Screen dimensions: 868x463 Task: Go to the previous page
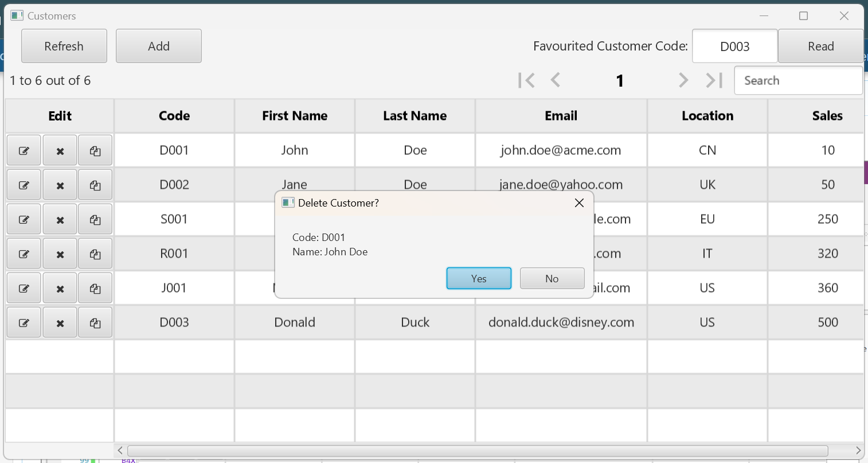click(555, 80)
